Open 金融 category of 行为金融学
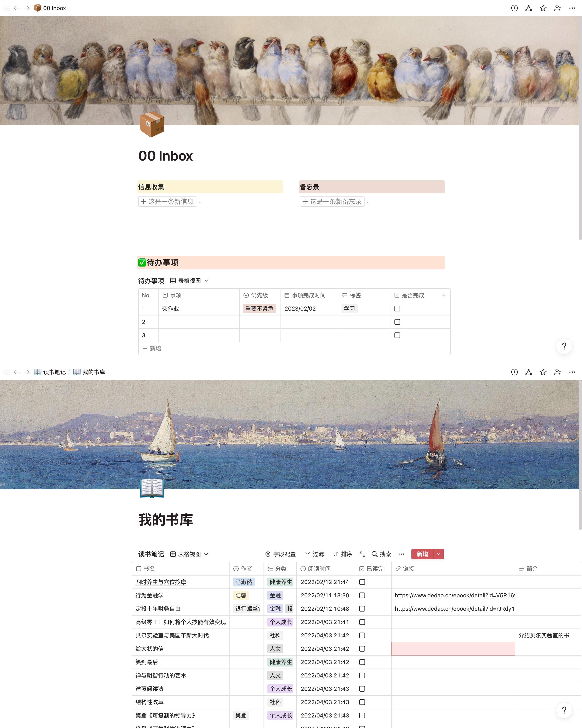The image size is (582, 728). (275, 595)
